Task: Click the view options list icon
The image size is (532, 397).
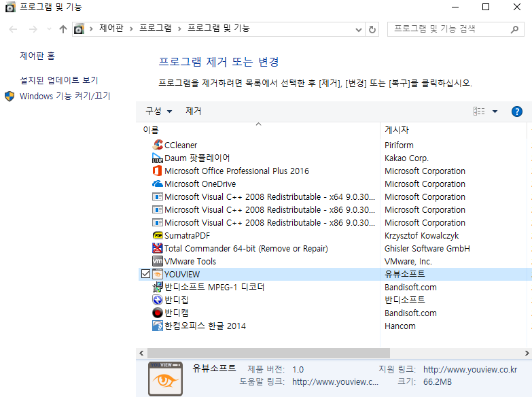Action: point(479,111)
